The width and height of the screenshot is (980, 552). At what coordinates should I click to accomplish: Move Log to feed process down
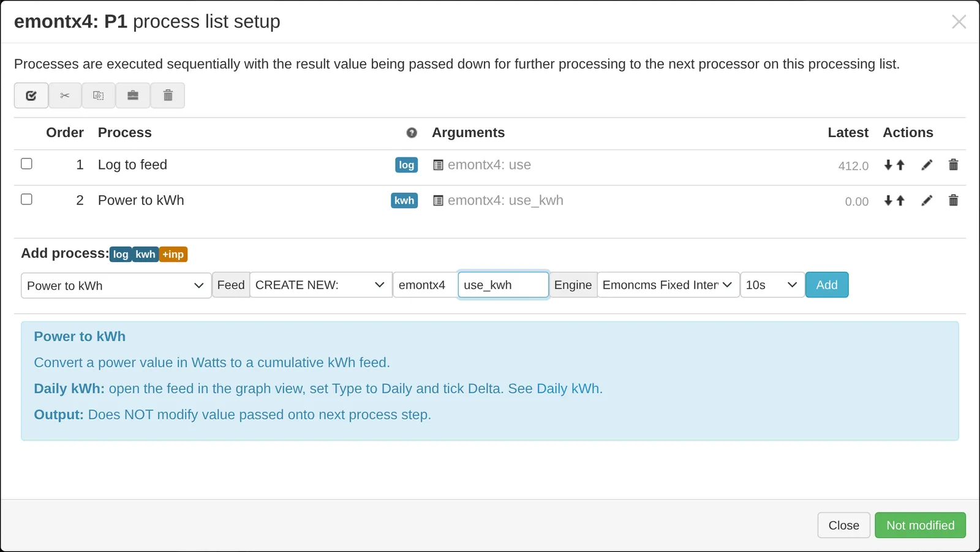tap(888, 165)
